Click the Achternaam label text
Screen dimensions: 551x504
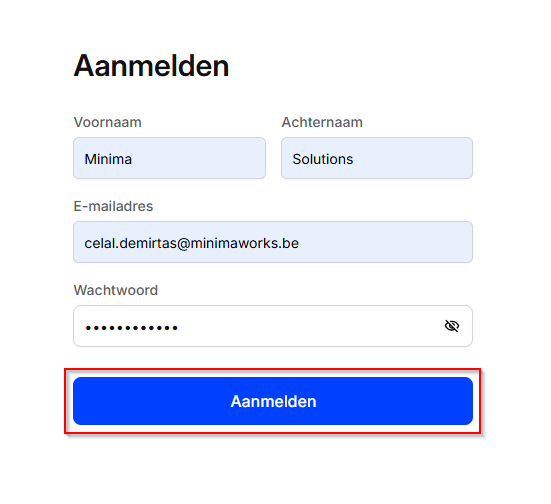point(322,122)
